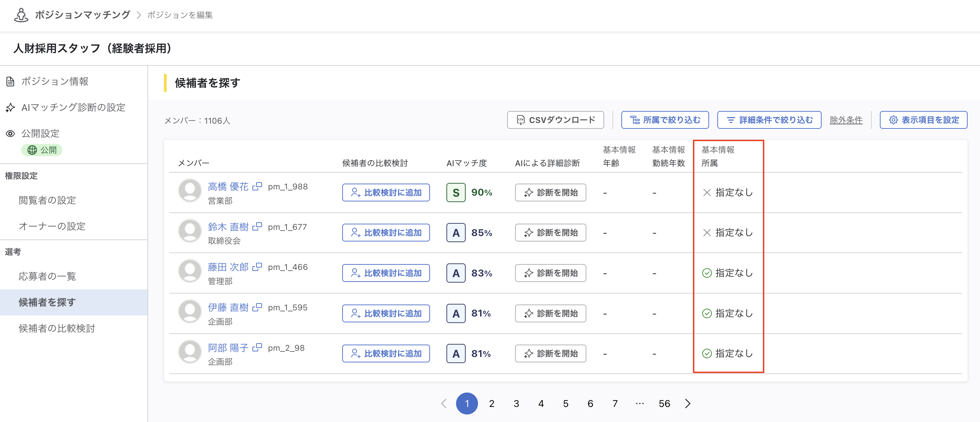Screen dimensions: 980x422
Task: Click ポジションマッチング breadcrumb link
Action: [83, 15]
